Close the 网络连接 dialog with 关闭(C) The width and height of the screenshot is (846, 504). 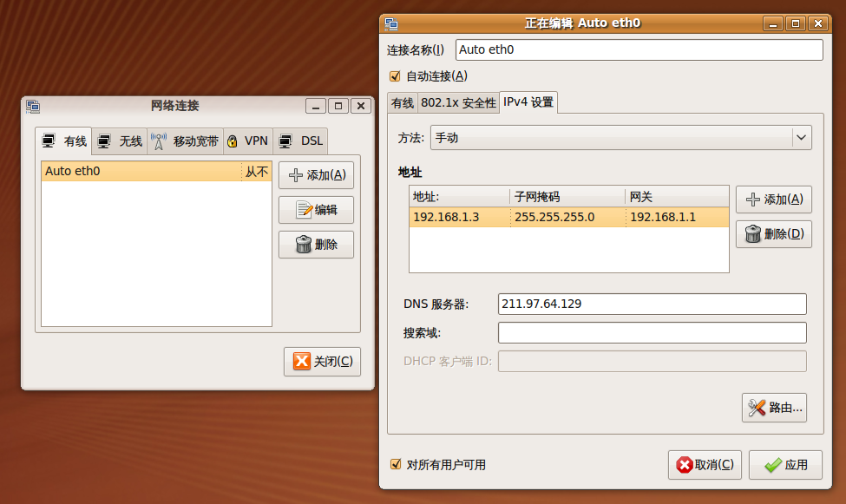click(322, 362)
